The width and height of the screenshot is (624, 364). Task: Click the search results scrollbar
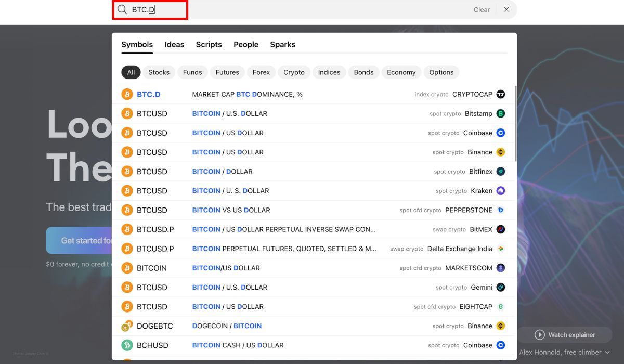click(x=515, y=123)
